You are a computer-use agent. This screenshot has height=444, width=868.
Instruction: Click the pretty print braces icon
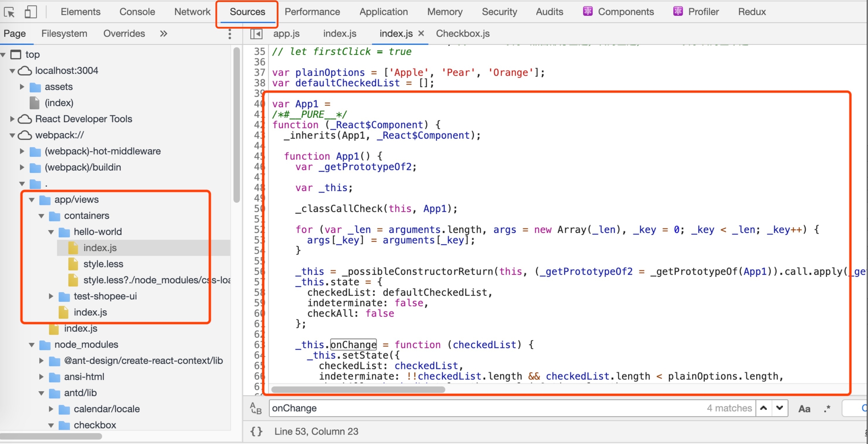[256, 432]
